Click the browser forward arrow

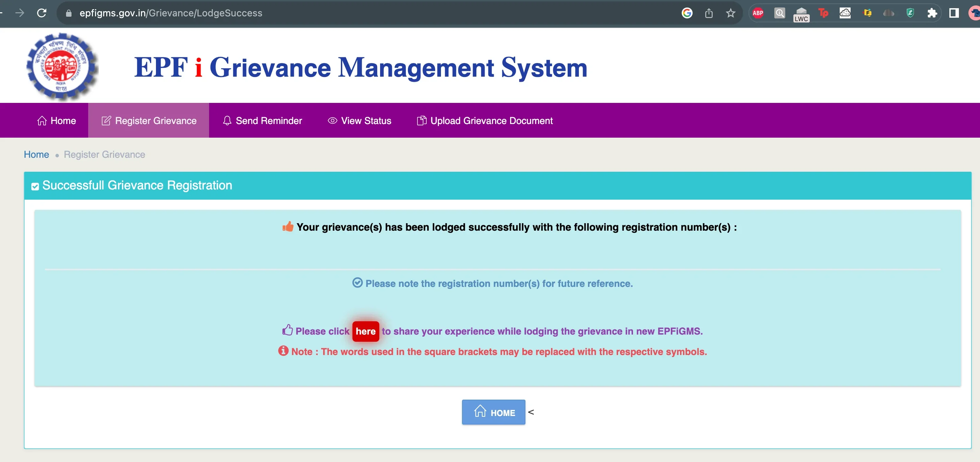coord(20,13)
